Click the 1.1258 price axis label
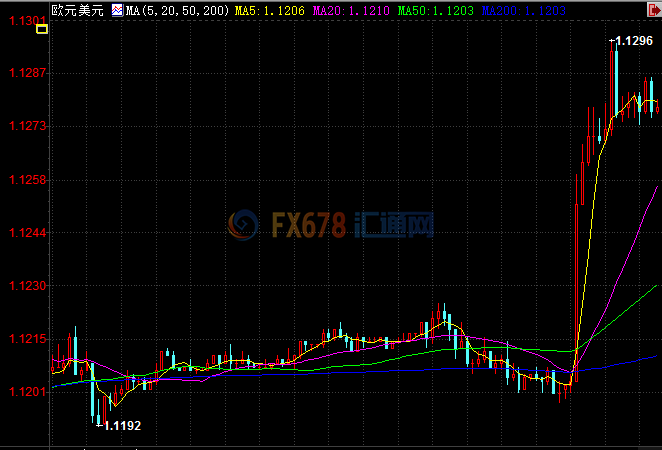The height and width of the screenshot is (450, 662). (x=27, y=180)
